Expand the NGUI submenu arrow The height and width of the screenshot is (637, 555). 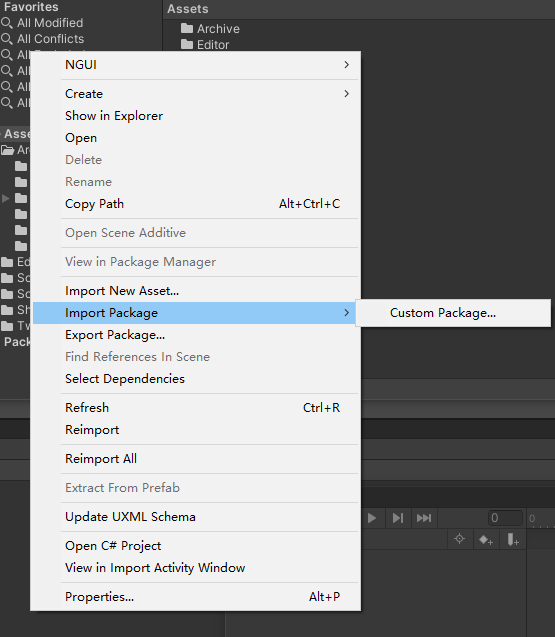pos(346,65)
